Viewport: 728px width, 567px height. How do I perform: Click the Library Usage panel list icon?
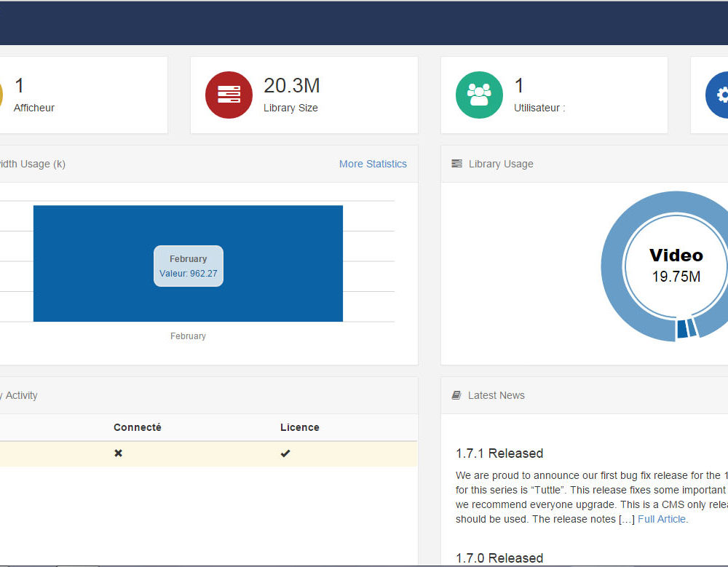(456, 164)
